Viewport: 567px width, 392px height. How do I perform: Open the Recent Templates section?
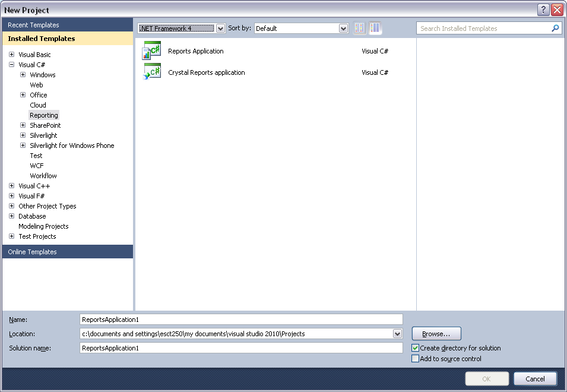pos(68,25)
